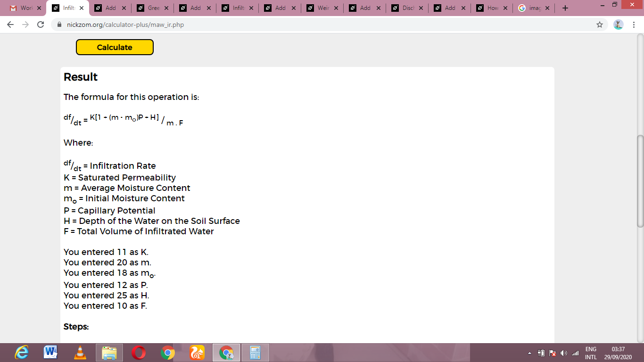Open Calculator app in taskbar
This screenshot has width=644, height=362.
255,353
